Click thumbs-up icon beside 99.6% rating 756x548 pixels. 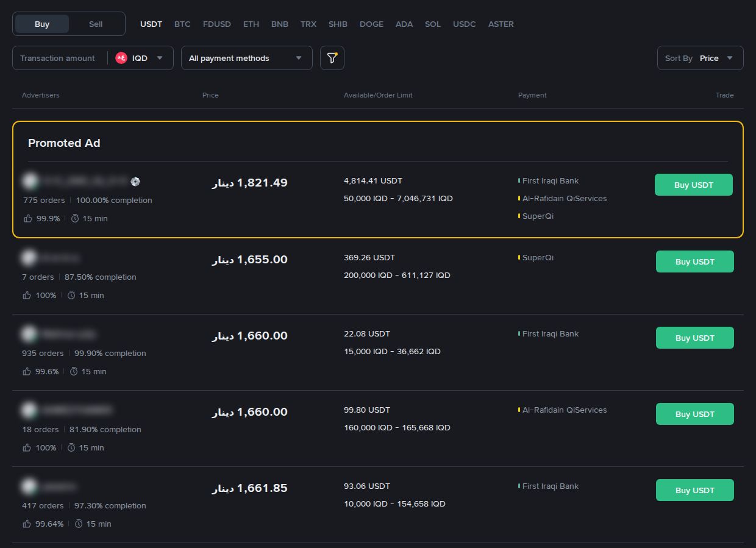tap(27, 371)
